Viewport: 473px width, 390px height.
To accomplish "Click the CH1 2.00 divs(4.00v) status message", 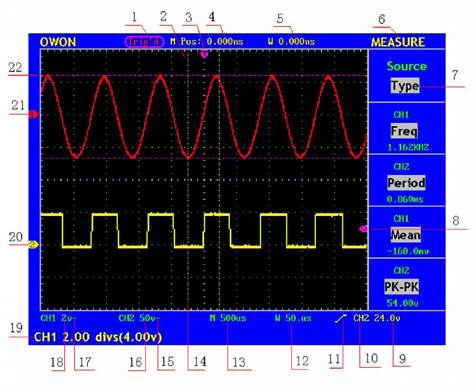I will (x=98, y=337).
